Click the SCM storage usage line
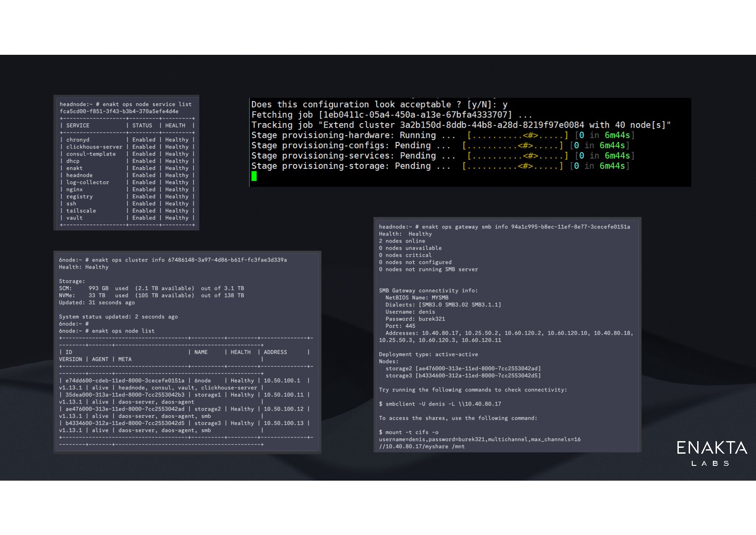 (x=152, y=288)
